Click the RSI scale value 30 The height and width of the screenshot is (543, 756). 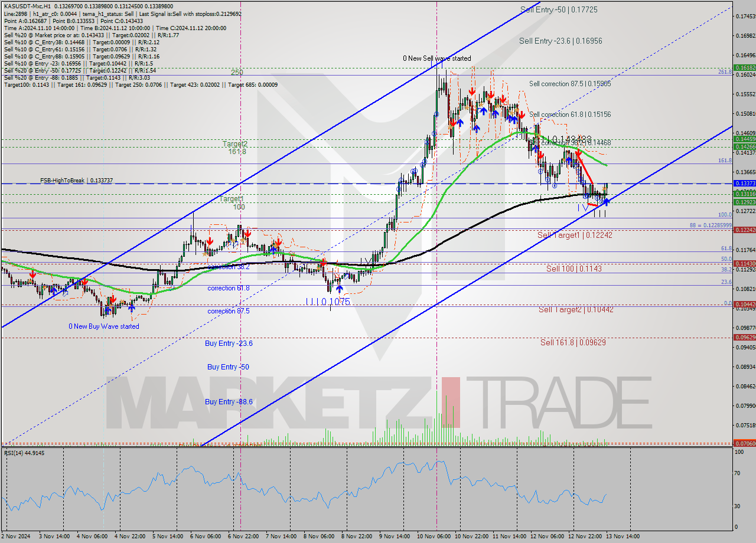[x=738, y=506]
